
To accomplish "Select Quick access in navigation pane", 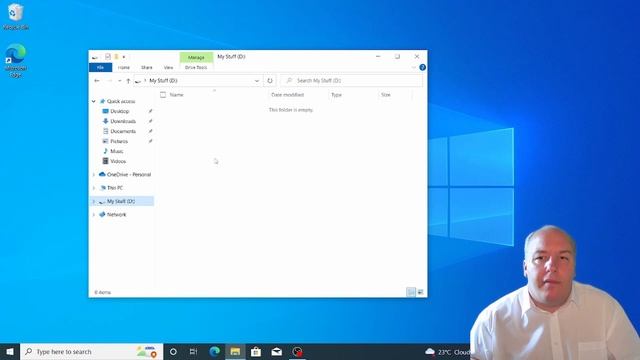I will coord(121,101).
